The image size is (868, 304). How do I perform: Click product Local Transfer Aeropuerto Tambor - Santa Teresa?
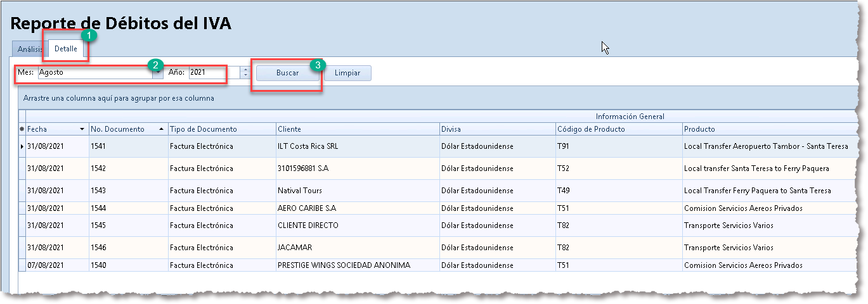pos(766,146)
